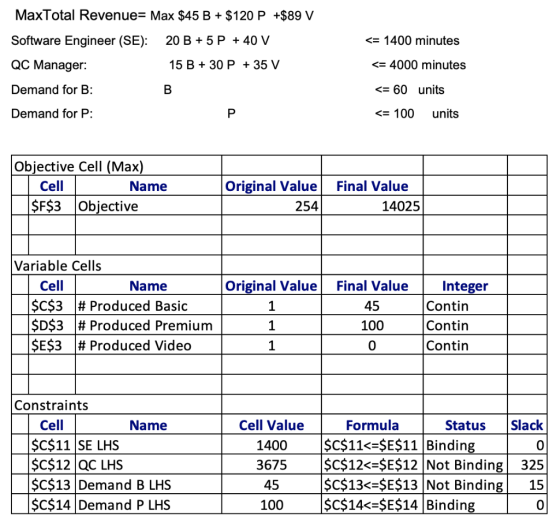Select the '# Produced Basic' name cell

pyautogui.click(x=148, y=305)
